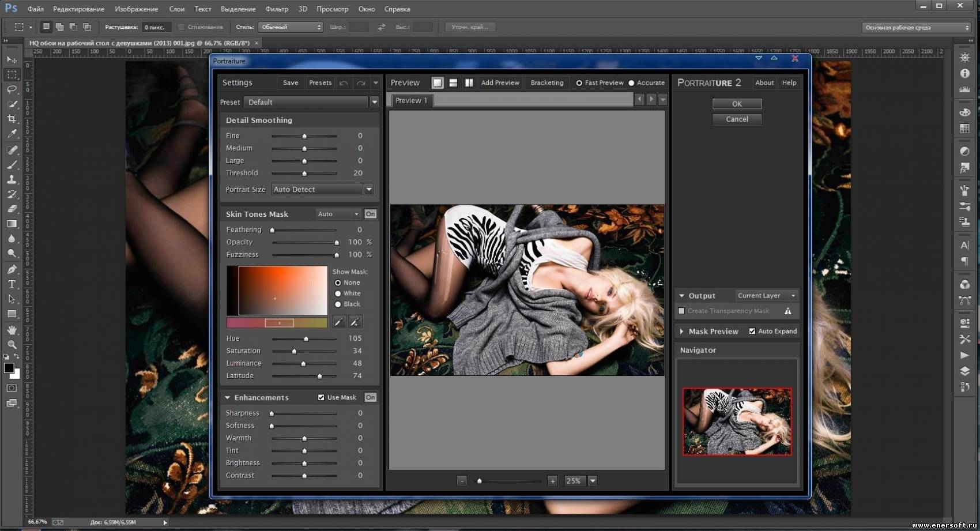Set Show Mask to None
The image size is (980, 531).
[x=338, y=283]
